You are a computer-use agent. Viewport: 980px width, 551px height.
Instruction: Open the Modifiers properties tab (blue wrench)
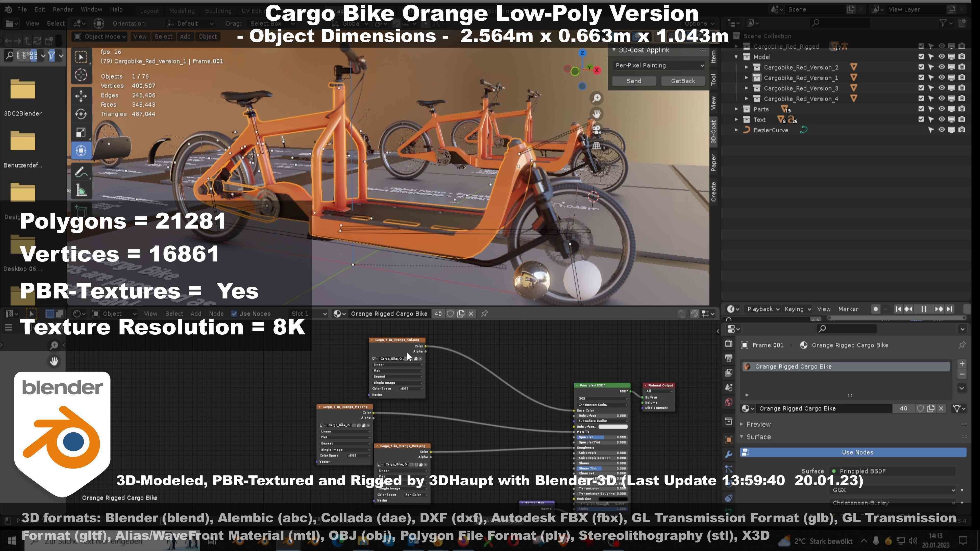[x=729, y=454]
